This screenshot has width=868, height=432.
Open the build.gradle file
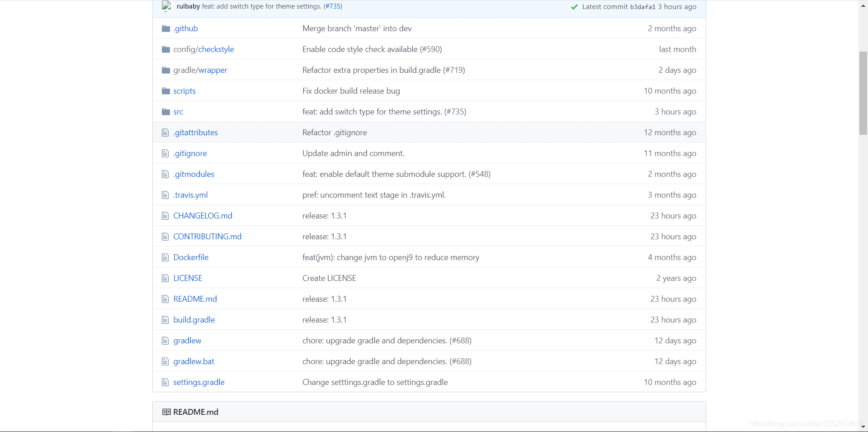point(194,320)
